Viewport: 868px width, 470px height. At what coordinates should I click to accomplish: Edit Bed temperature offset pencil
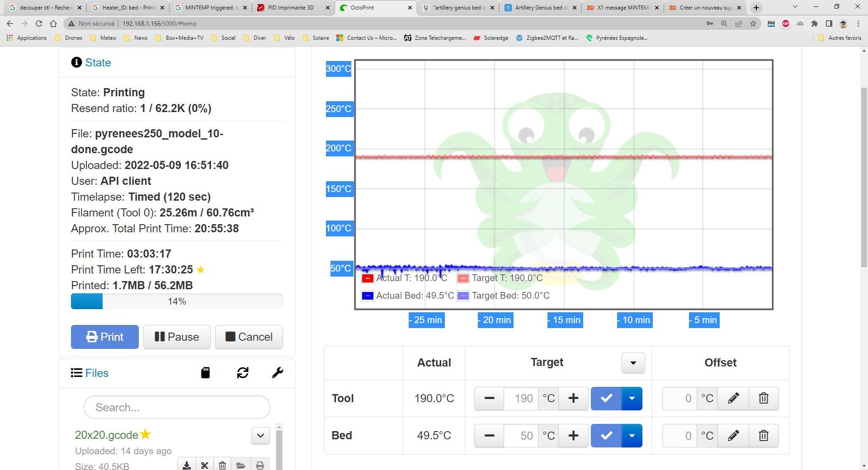coord(733,436)
